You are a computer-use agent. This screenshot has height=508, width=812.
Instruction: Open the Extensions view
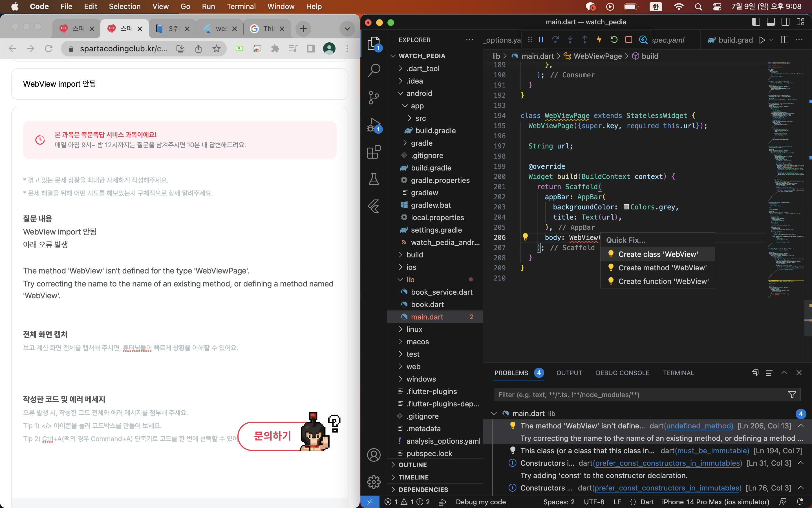coord(374,152)
